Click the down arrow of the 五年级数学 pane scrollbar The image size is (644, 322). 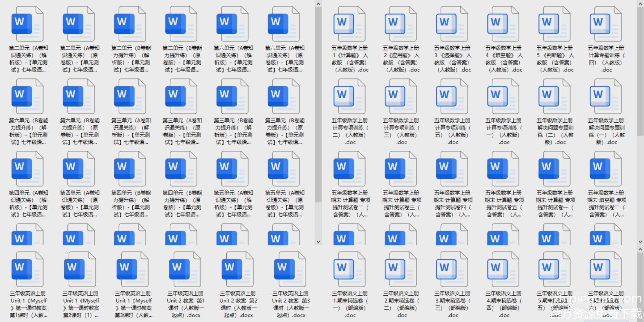tap(640, 242)
